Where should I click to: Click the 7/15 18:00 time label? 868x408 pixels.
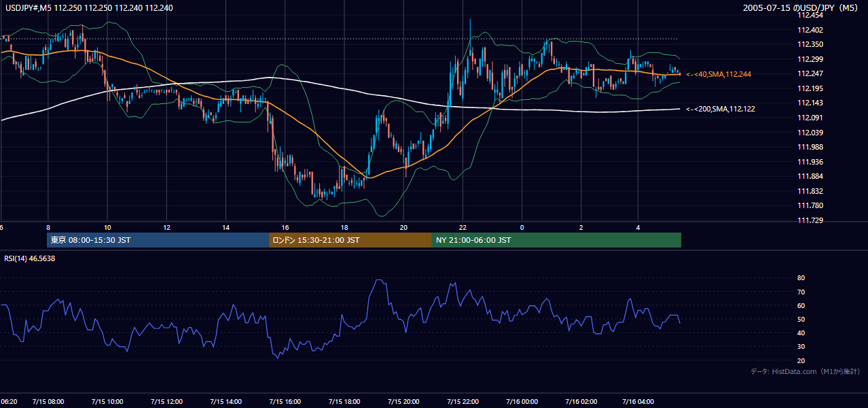[x=344, y=402]
